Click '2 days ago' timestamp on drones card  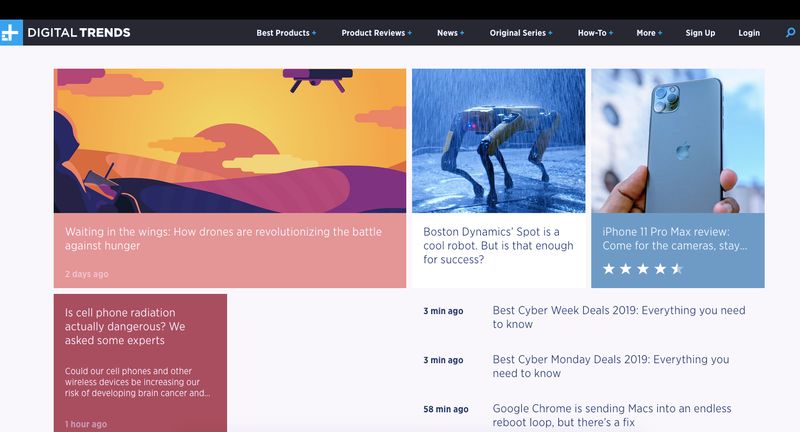[x=87, y=274]
